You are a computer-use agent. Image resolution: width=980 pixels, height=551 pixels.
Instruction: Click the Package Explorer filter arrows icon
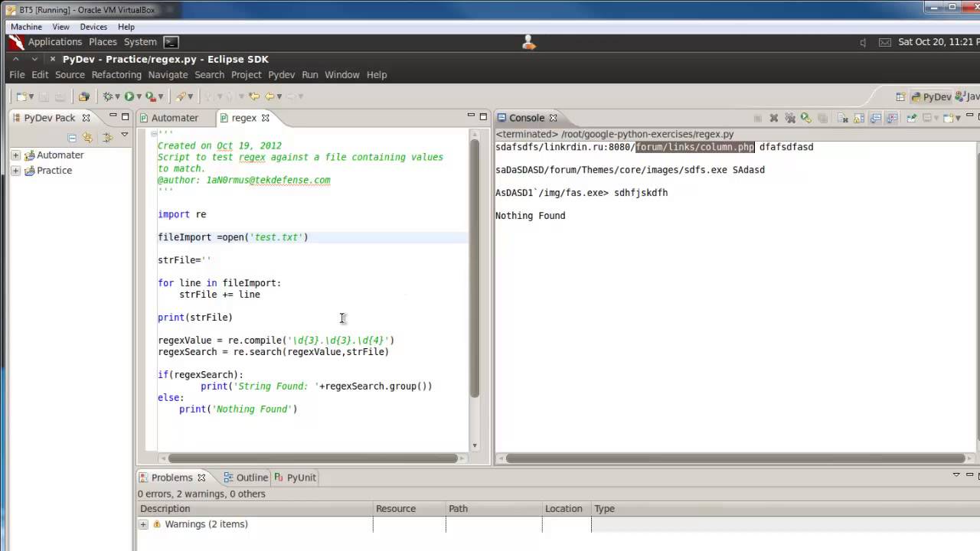pyautogui.click(x=107, y=138)
